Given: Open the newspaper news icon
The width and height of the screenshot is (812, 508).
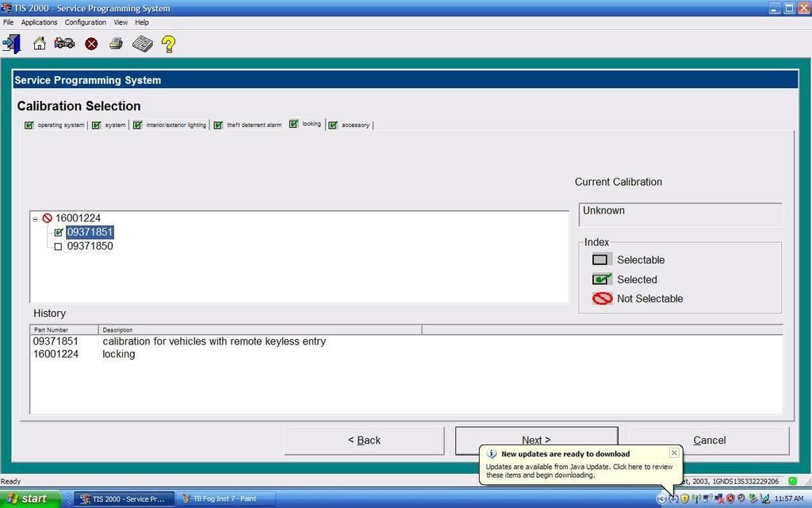Looking at the screenshot, I should tap(143, 44).
